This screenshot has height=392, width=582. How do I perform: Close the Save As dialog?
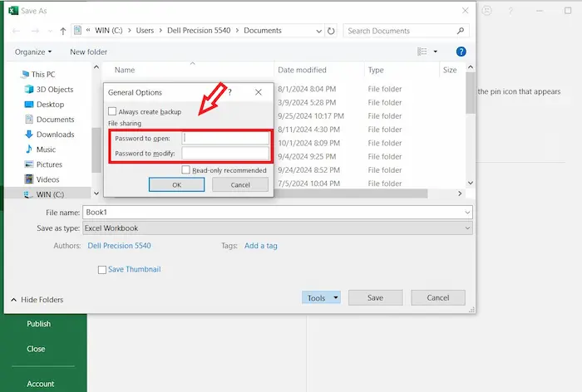465,11
